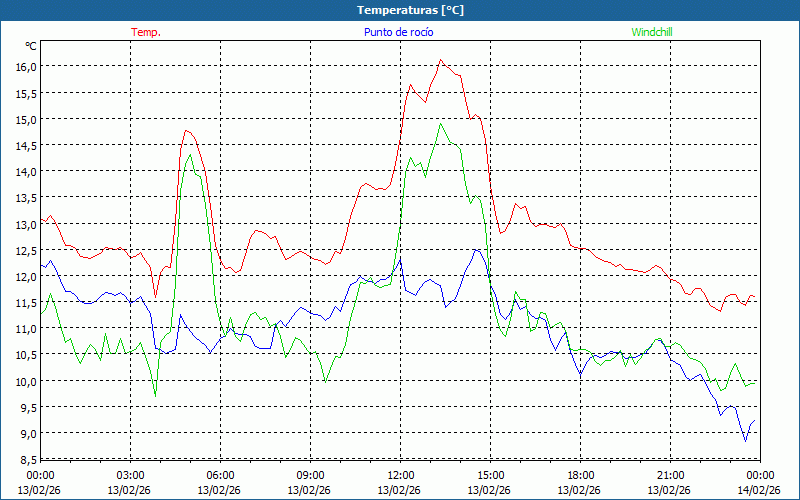Viewport: 800px width, 500px height.
Task: Click the 10,0 label on the vertical axis
Action: click(x=25, y=381)
